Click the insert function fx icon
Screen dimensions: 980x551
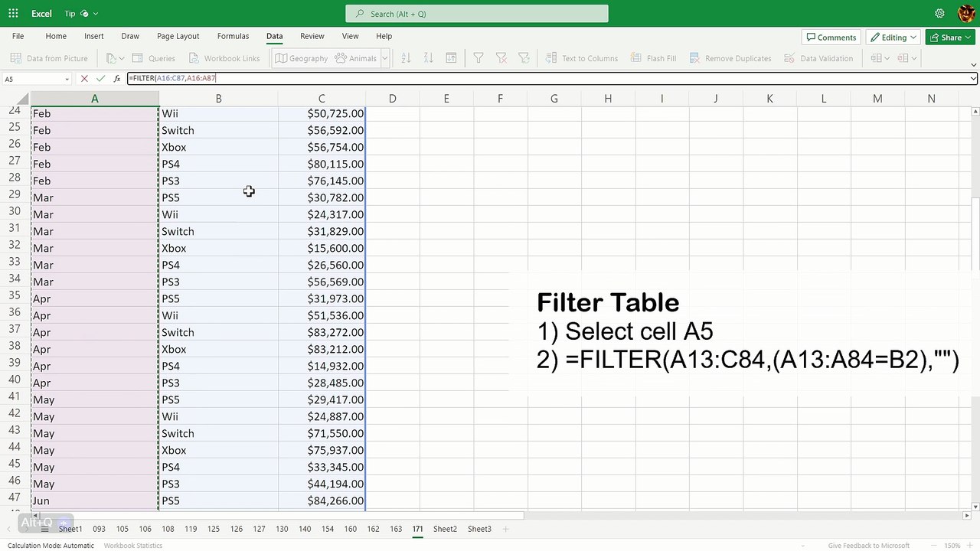116,78
